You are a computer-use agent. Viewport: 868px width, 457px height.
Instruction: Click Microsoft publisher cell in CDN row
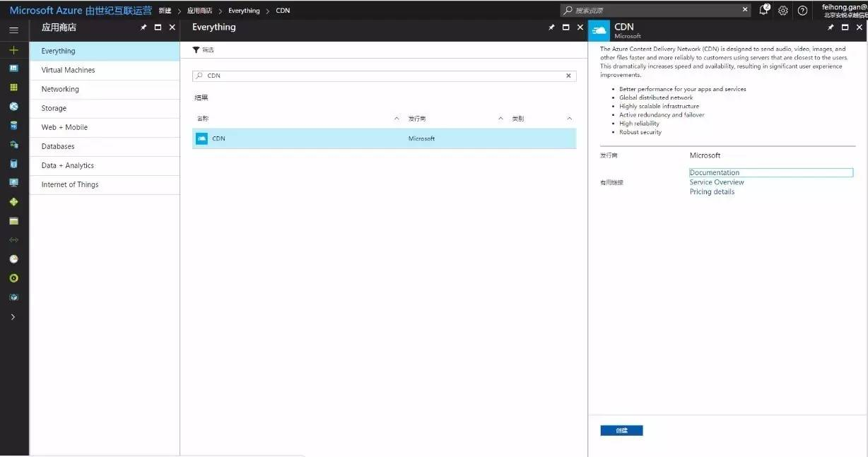pos(421,138)
